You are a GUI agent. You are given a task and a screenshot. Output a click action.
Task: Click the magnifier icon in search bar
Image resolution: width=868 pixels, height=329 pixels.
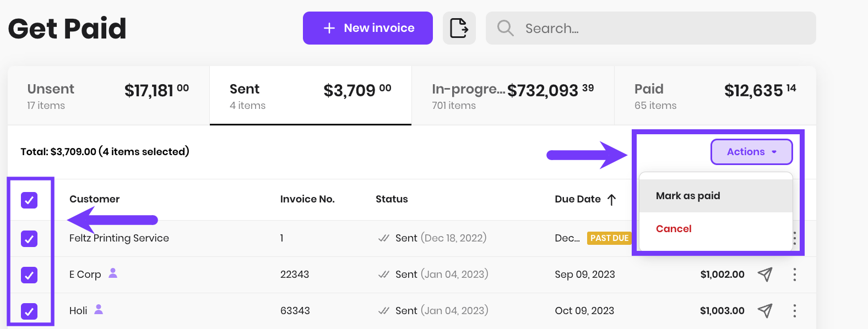pos(505,28)
